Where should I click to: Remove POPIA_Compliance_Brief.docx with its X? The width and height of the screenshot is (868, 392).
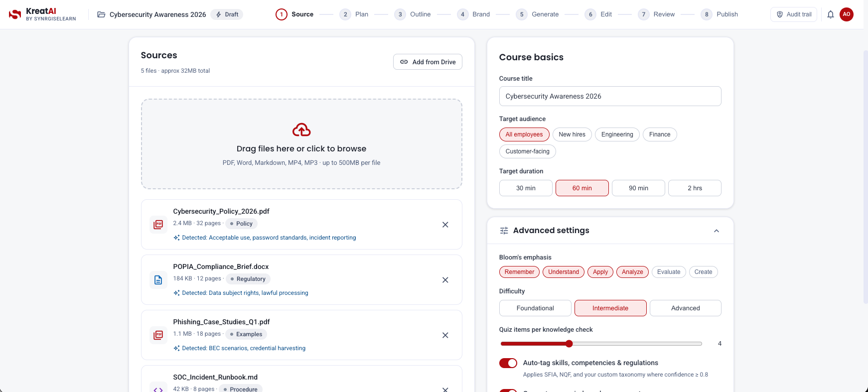coord(445,280)
